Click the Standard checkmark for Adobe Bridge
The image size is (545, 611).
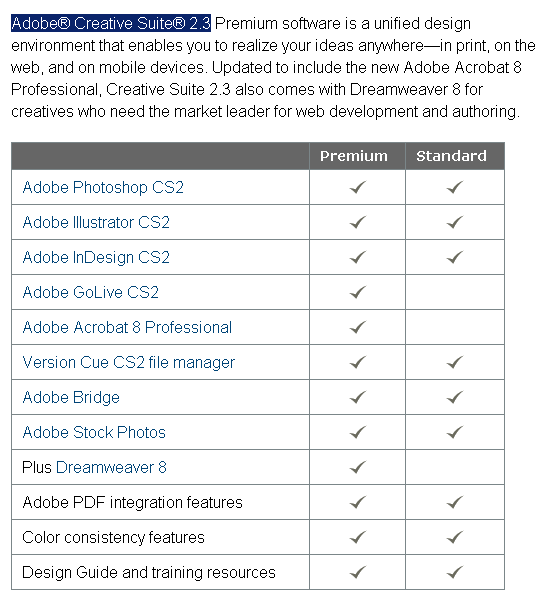click(455, 397)
